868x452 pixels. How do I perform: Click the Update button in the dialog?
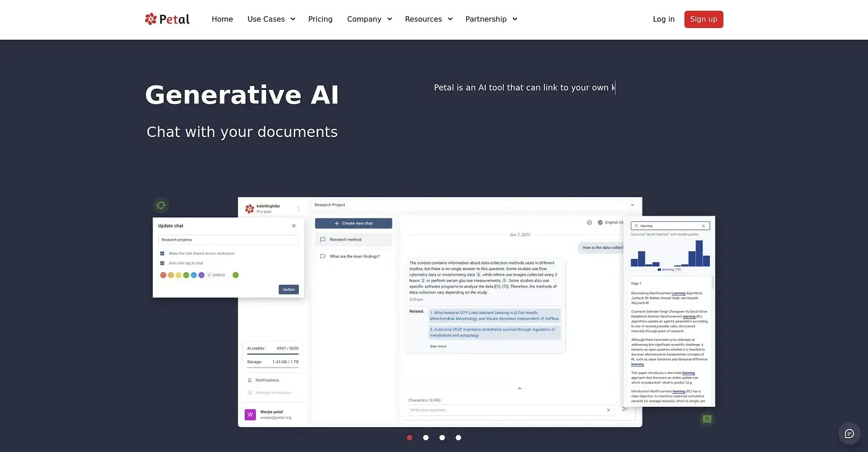point(288,290)
